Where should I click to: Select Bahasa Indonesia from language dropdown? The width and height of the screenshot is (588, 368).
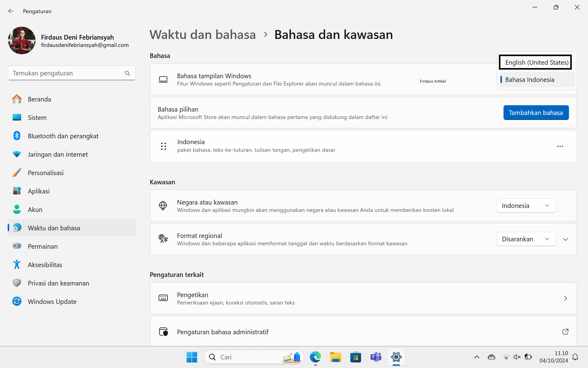[x=530, y=79]
